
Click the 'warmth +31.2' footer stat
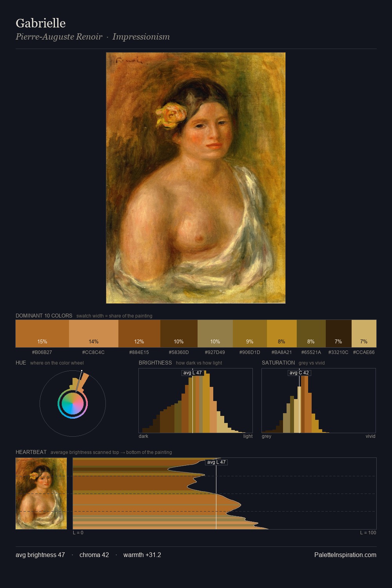[x=142, y=555]
